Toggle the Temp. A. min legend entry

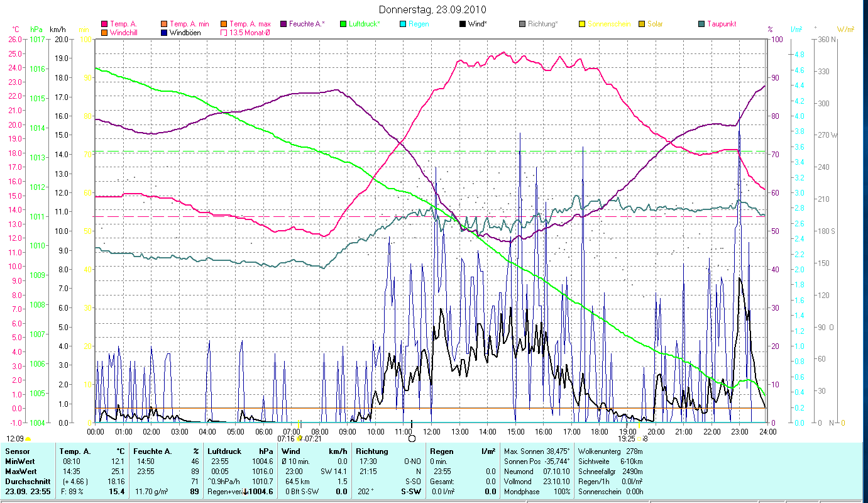tap(189, 24)
